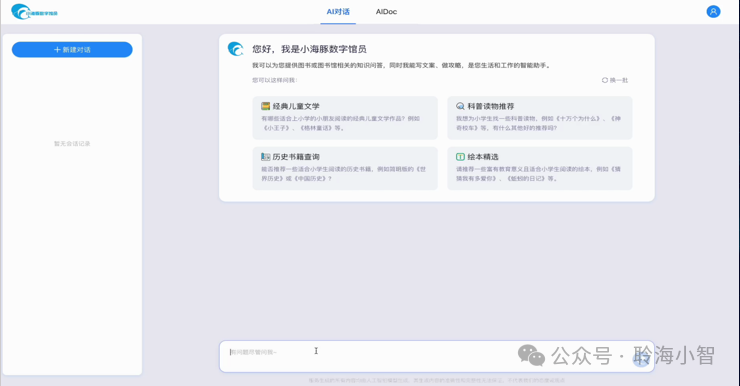This screenshot has height=386, width=740.
Task: Click the greeting title 您好，我是小海豚数字馆员
Action: [x=310, y=49]
